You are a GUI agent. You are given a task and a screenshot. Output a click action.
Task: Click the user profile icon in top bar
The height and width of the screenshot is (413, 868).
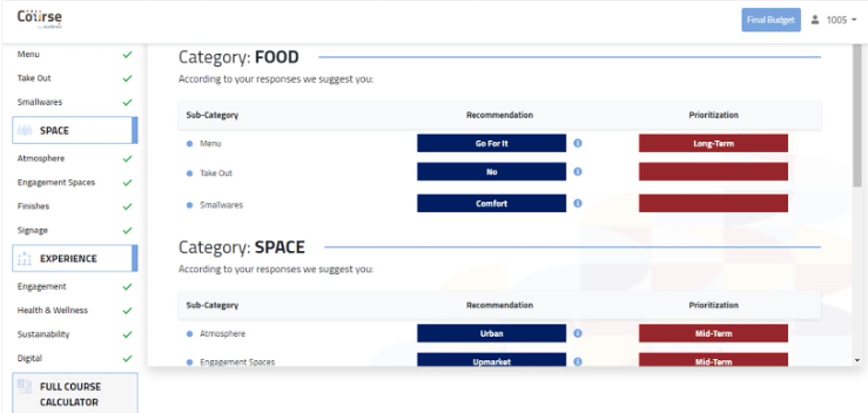(x=815, y=20)
